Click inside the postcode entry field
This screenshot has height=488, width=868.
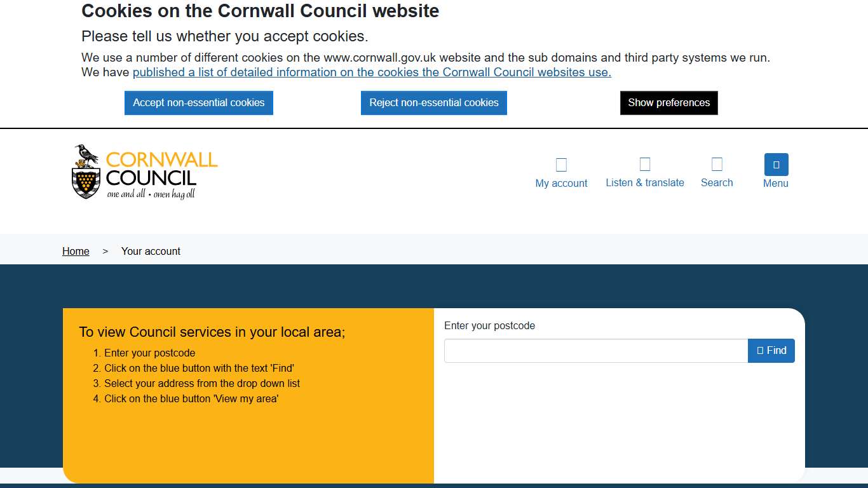596,350
